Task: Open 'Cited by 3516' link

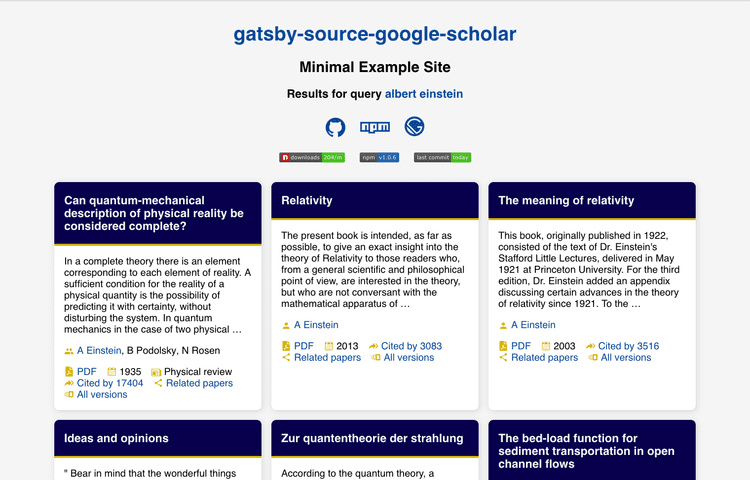Action: tap(628, 346)
